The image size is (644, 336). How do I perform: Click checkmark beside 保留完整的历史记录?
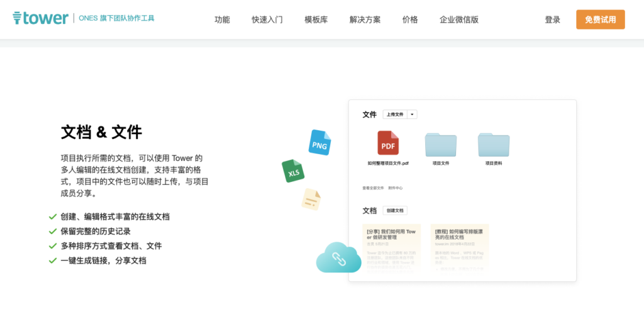53,231
